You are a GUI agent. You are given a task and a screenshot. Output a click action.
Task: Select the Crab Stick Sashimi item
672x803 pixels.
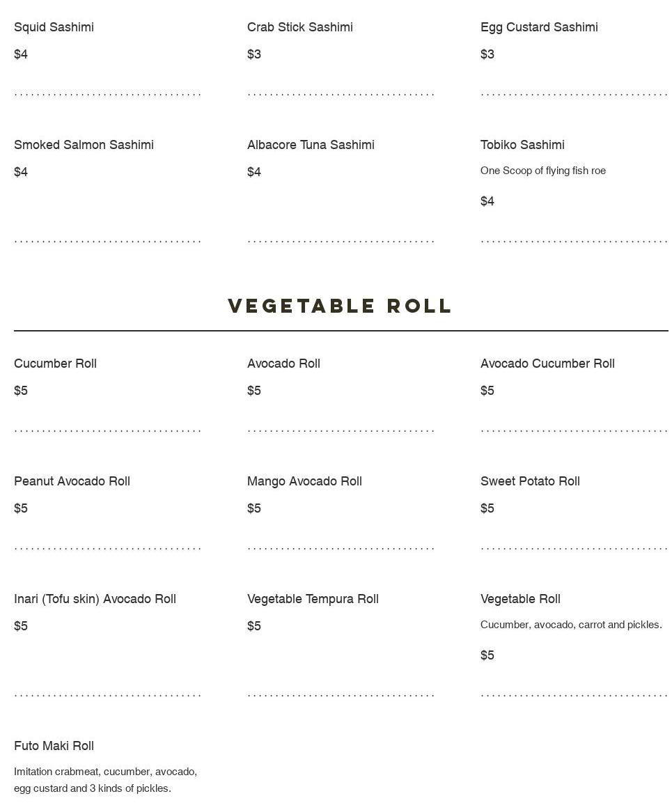pos(299,27)
